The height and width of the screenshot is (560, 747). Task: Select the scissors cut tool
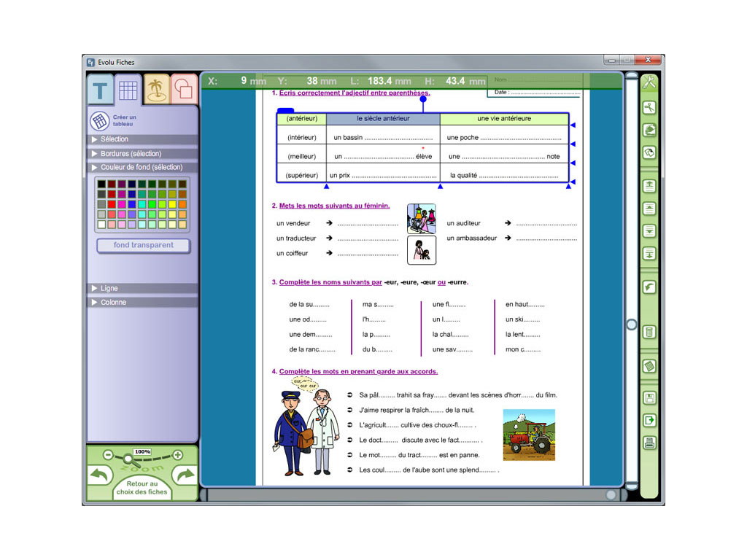pos(649,107)
